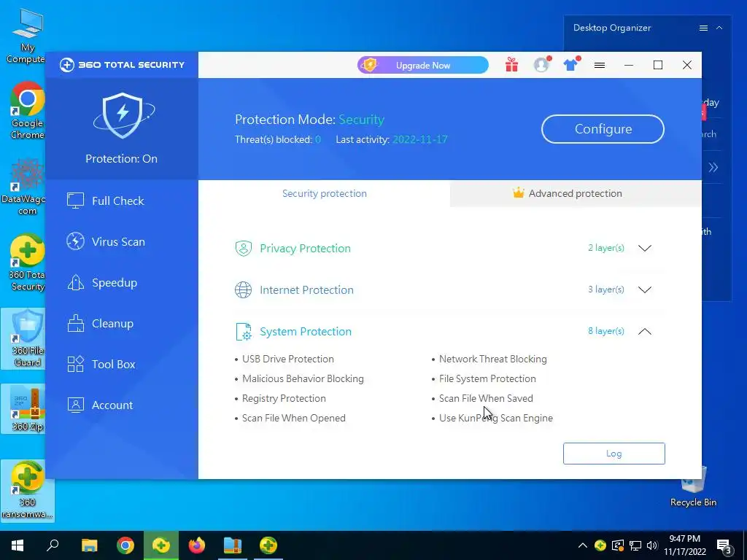Click the Privacy Protection shield icon

[244, 248]
